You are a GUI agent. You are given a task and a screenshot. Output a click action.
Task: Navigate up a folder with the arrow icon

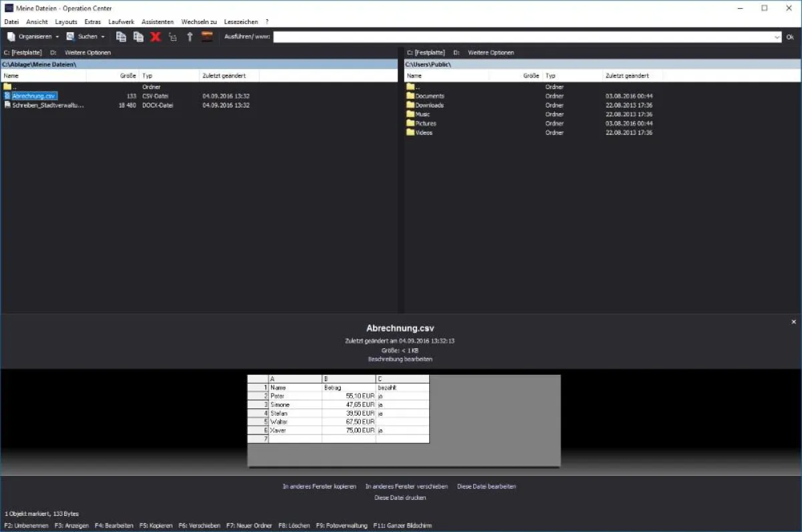tap(189, 37)
